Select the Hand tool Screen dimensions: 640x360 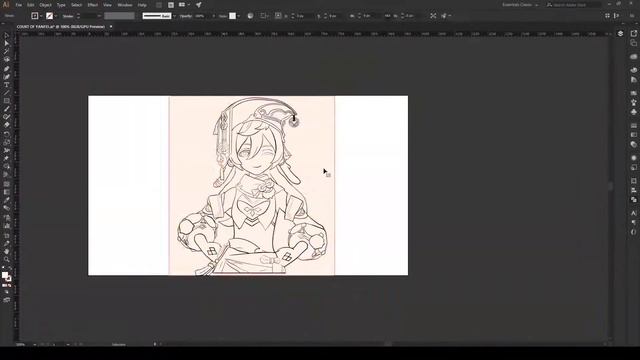(7, 251)
